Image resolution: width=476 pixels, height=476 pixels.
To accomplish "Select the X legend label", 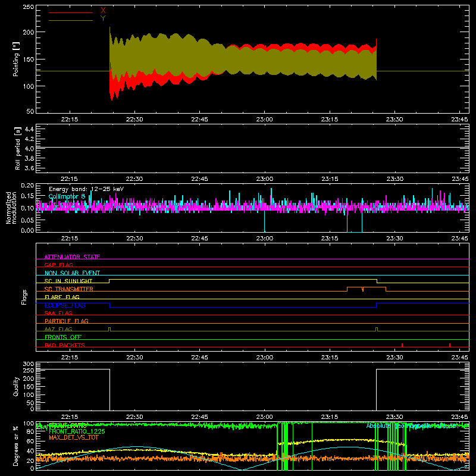I will [103, 11].
